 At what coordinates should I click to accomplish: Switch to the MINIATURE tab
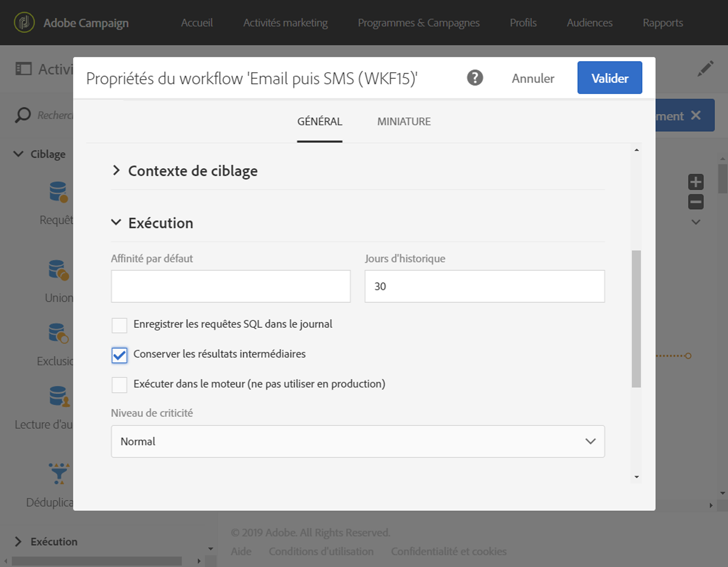click(x=404, y=122)
